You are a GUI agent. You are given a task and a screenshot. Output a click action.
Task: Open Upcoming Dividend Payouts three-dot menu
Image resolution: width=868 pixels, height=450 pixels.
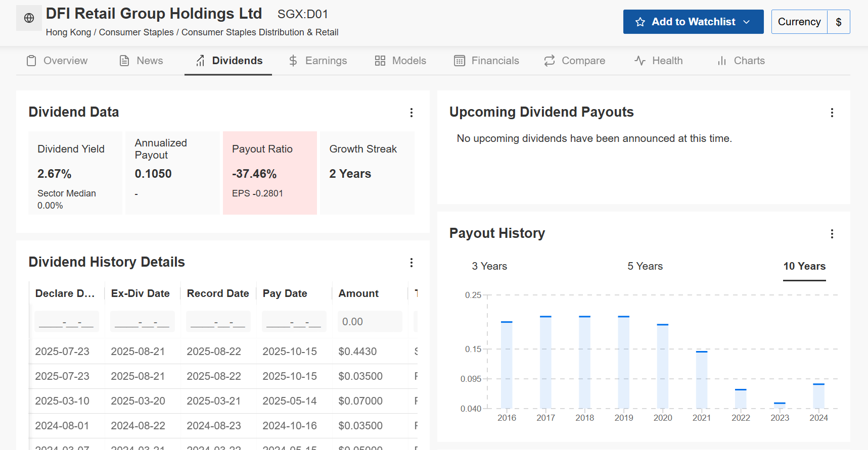pos(832,113)
